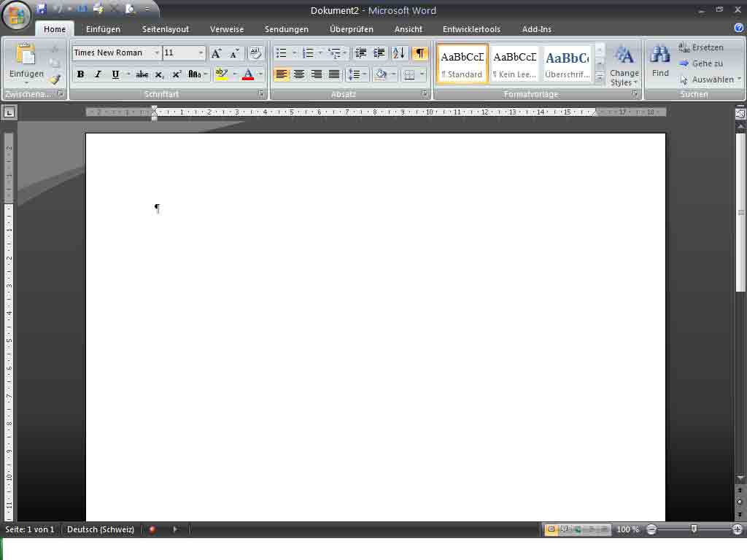This screenshot has width=747, height=560.
Task: Switch to the Seitenlayout tab
Action: (x=165, y=29)
